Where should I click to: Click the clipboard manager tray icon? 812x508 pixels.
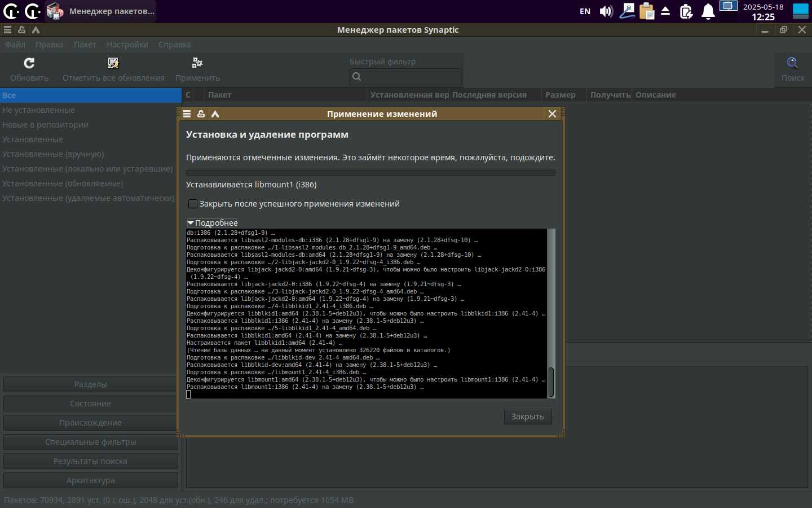pyautogui.click(x=646, y=11)
